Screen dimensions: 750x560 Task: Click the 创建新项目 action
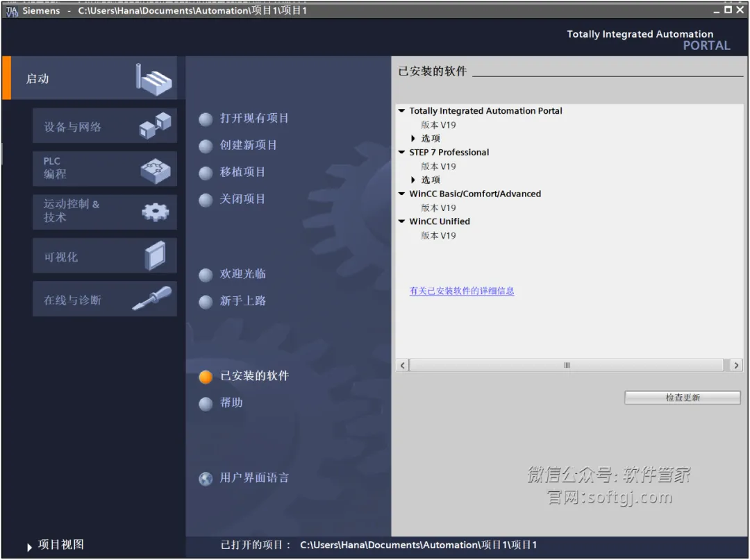[x=248, y=145]
